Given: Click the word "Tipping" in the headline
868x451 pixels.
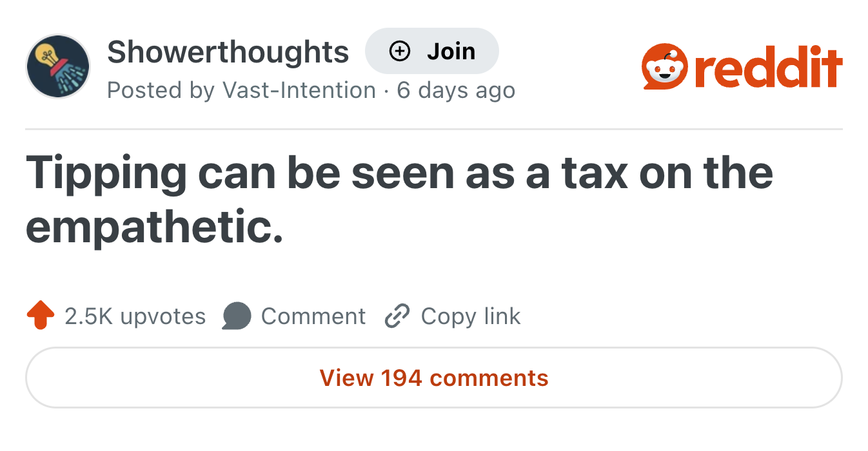Looking at the screenshot, I should pyautogui.click(x=106, y=174).
